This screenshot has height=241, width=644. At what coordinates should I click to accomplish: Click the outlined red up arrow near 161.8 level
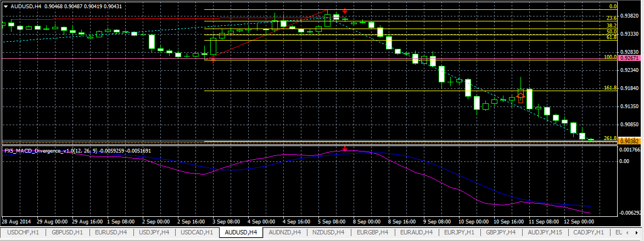tap(520, 98)
